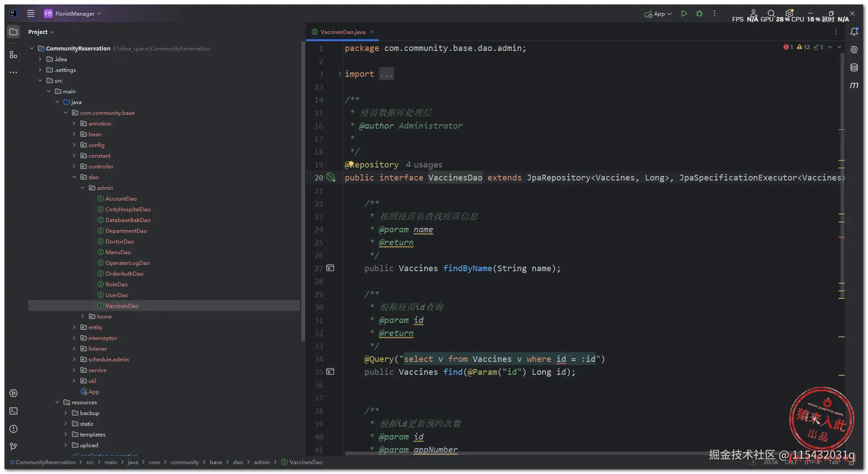This screenshot has width=868, height=474.
Task: Click the 12 warnings indicator in editor
Action: coord(803,47)
